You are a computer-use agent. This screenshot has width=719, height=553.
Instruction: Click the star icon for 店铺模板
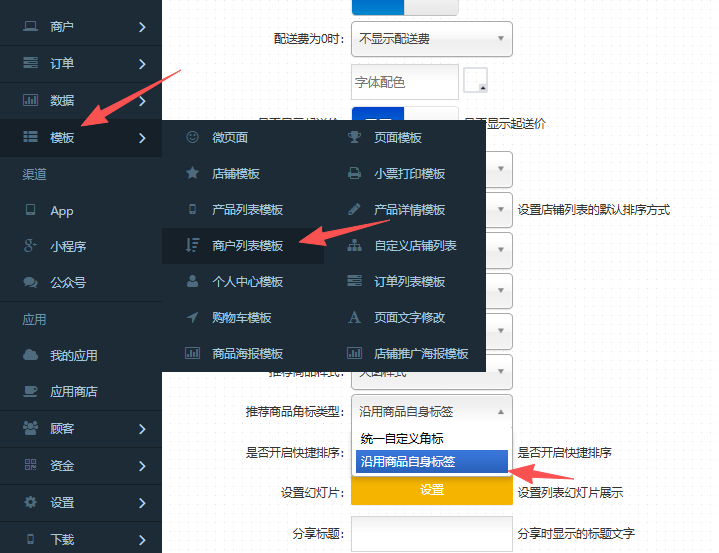(192, 173)
